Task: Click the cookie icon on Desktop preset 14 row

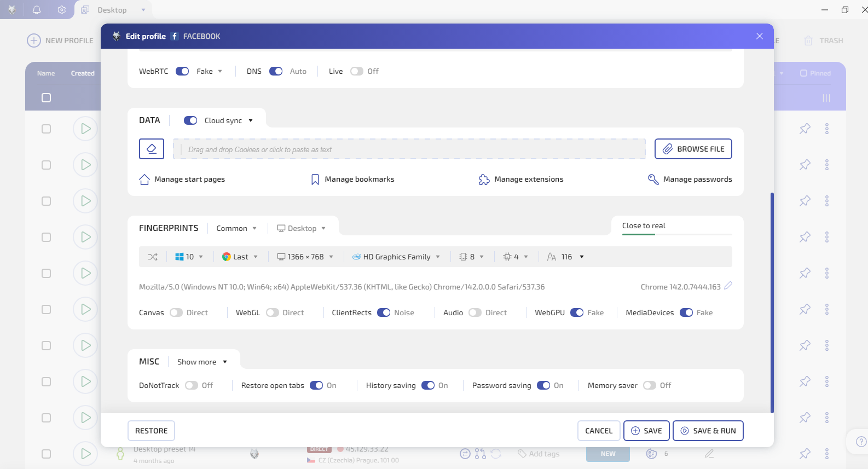Action: 651,454
